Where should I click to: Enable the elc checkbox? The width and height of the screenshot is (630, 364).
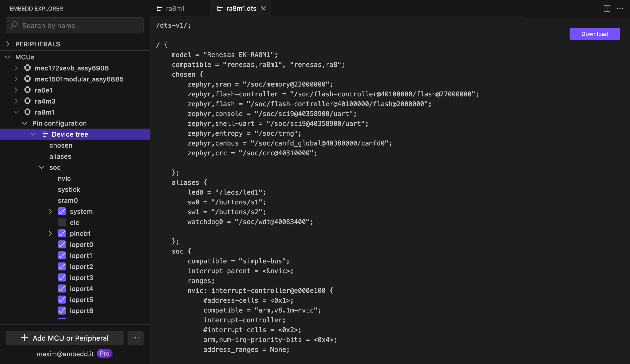pyautogui.click(x=62, y=222)
